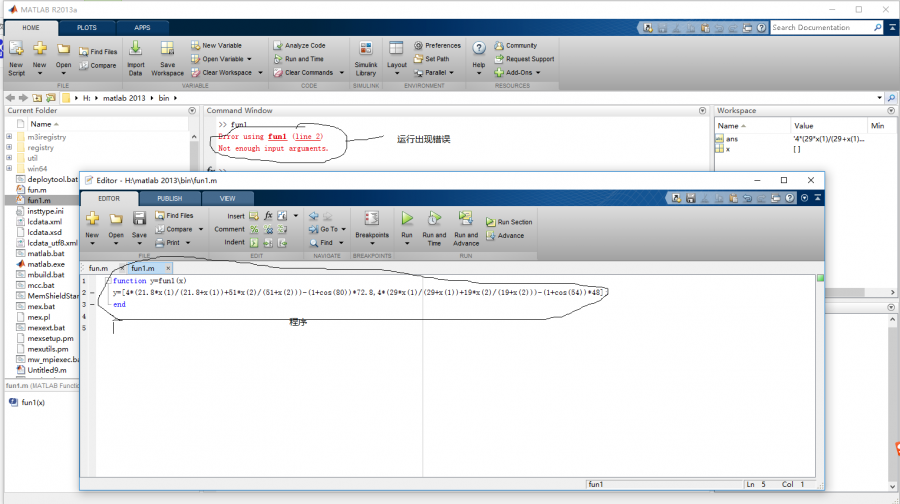Open the Print dropdown in Editor

[188, 243]
